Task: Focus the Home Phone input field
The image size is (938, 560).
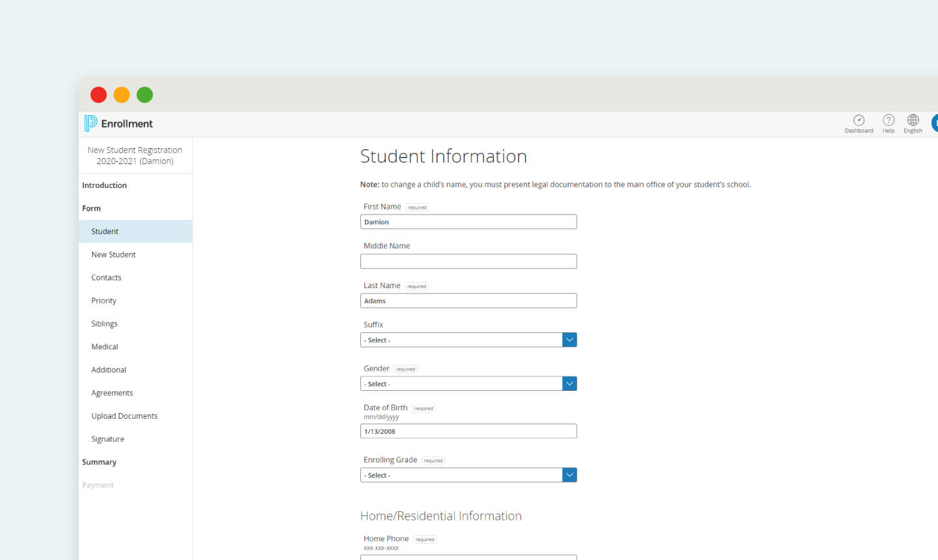Action: click(x=468, y=558)
